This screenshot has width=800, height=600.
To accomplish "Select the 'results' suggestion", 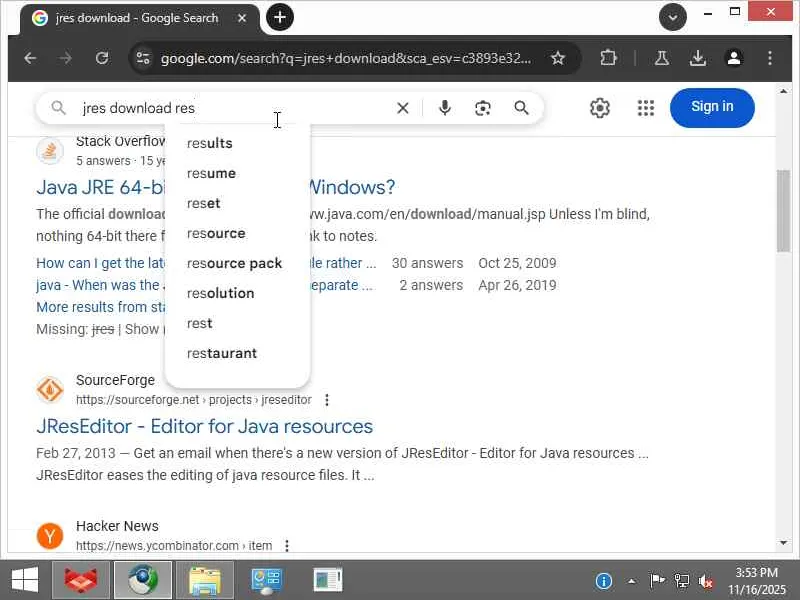I will pos(238,143).
